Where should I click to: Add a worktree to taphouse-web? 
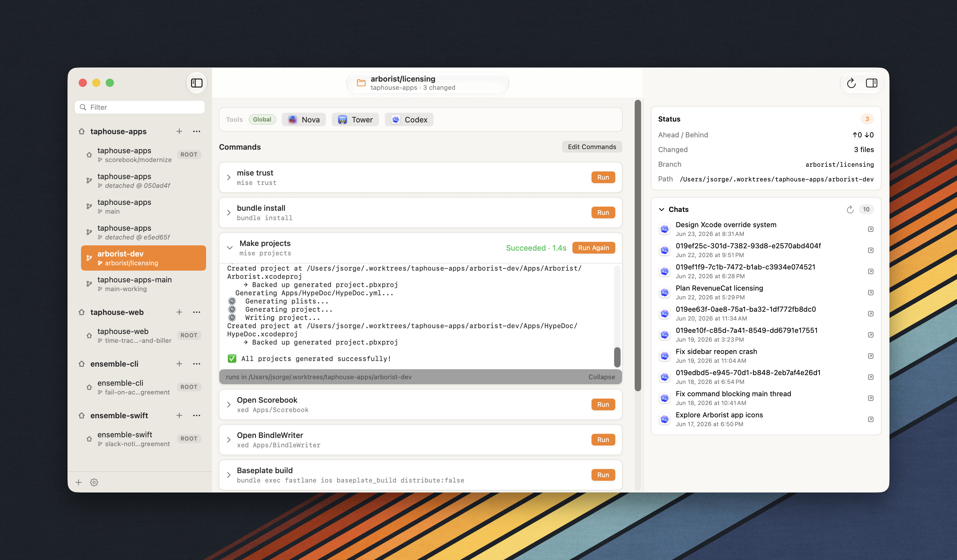click(179, 312)
